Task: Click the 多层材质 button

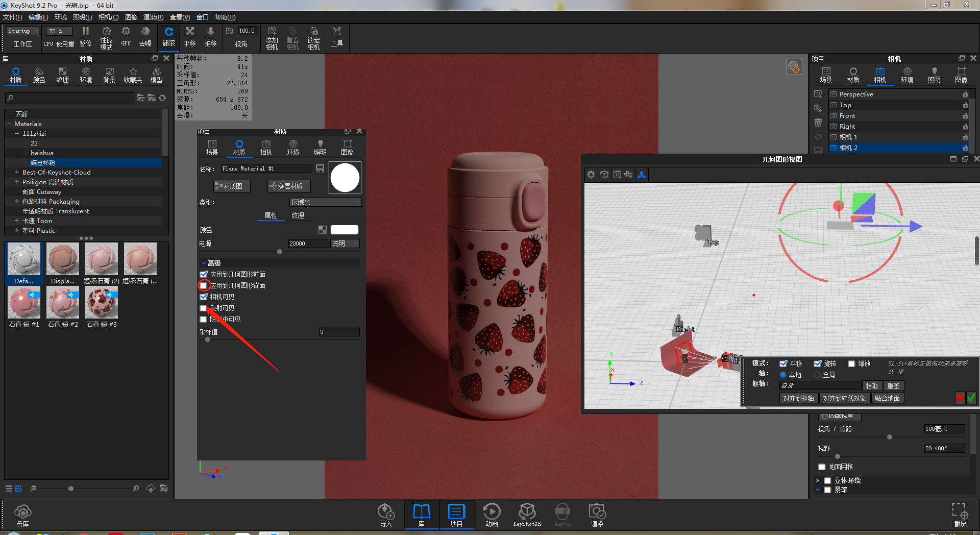Action: tap(288, 186)
